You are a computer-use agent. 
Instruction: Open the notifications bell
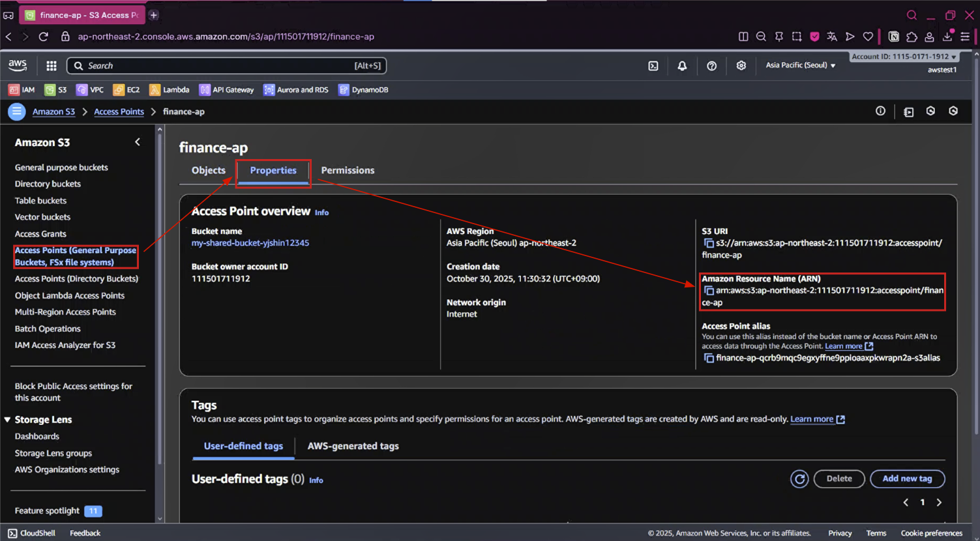682,66
